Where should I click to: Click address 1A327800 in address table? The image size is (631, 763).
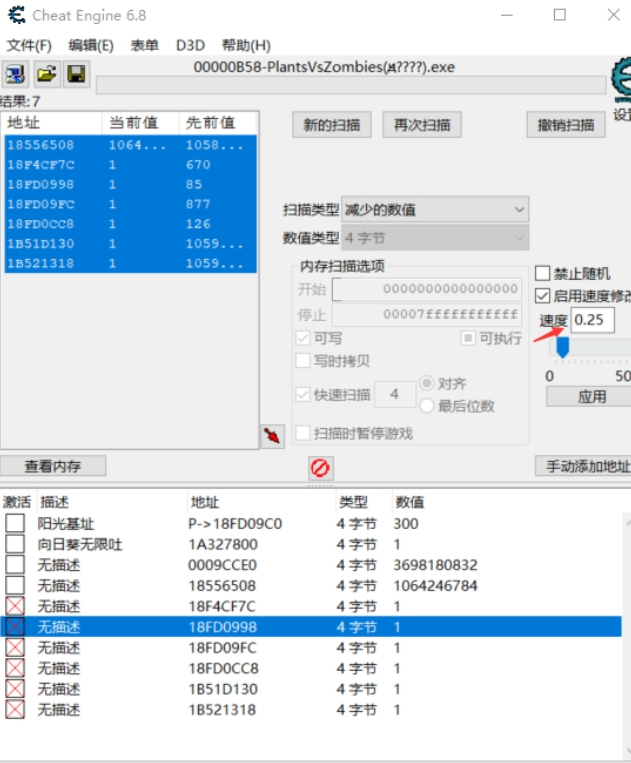[x=223, y=545]
